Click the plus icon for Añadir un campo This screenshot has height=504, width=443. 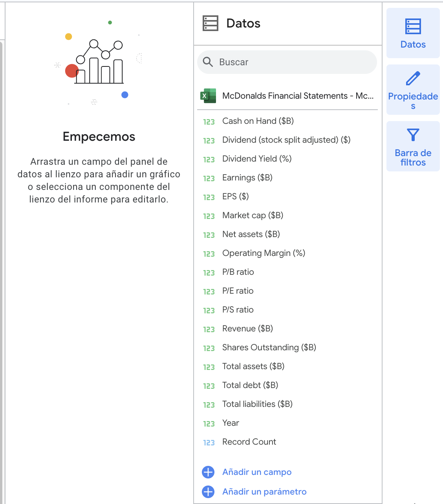(x=208, y=472)
